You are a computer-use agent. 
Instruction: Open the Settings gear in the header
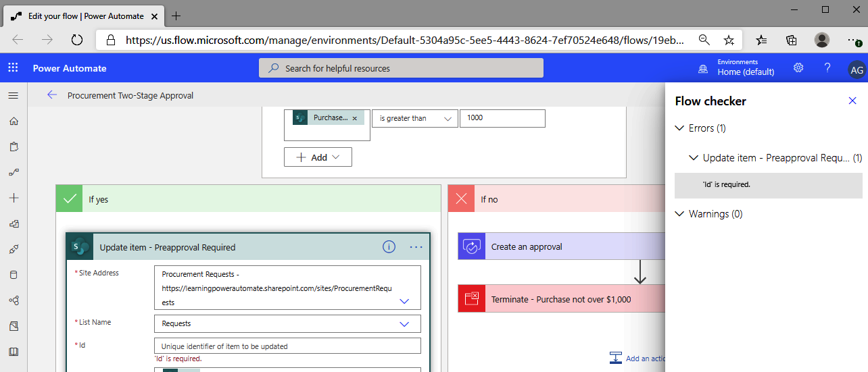tap(798, 68)
